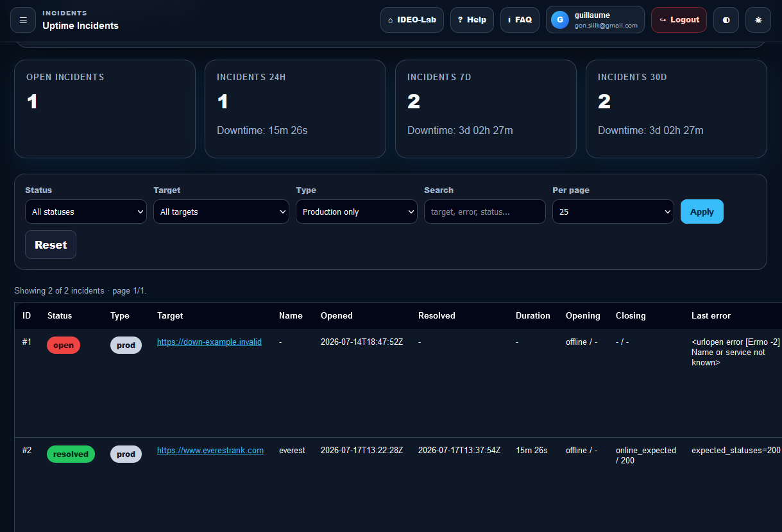Click the everest name cell
Screen dimensions: 782x532
(292, 451)
